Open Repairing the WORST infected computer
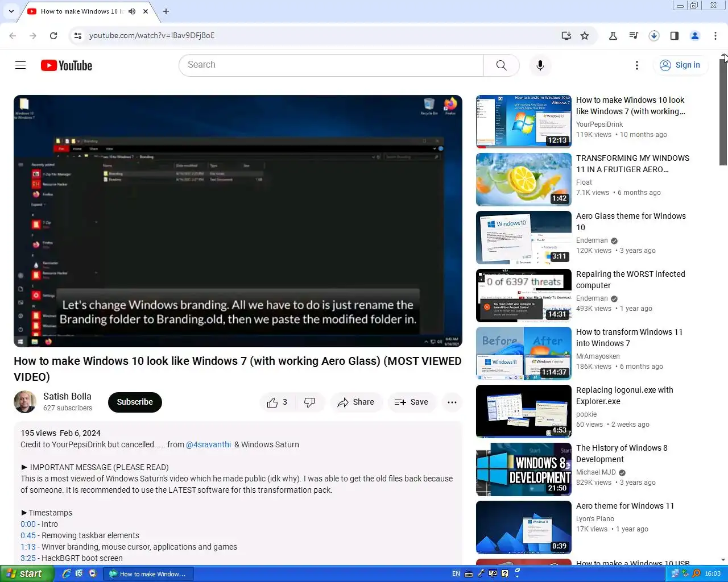Image resolution: width=728 pixels, height=582 pixels. click(631, 280)
